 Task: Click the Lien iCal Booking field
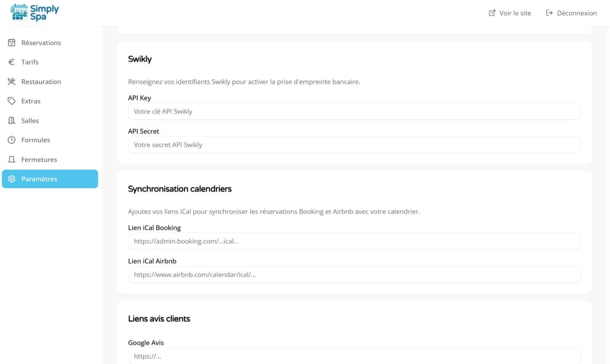click(354, 241)
